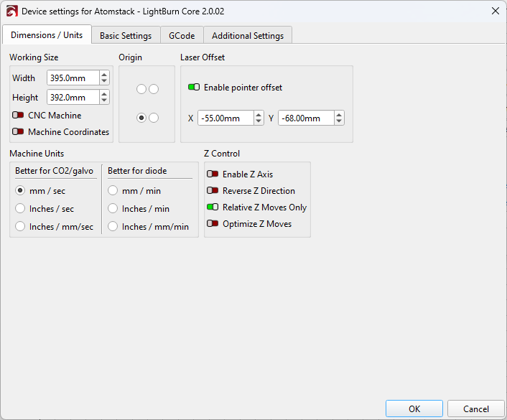Screen dimensions: 507x420
Task: Enable Optimize Z Moves toggle
Action: 213,224
